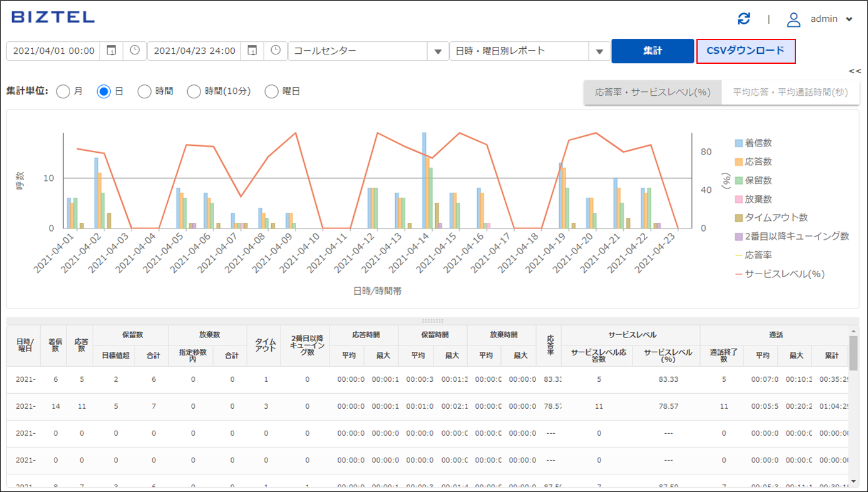The image size is (868, 492).
Task: Open the admin user avatar icon
Action: 793,19
